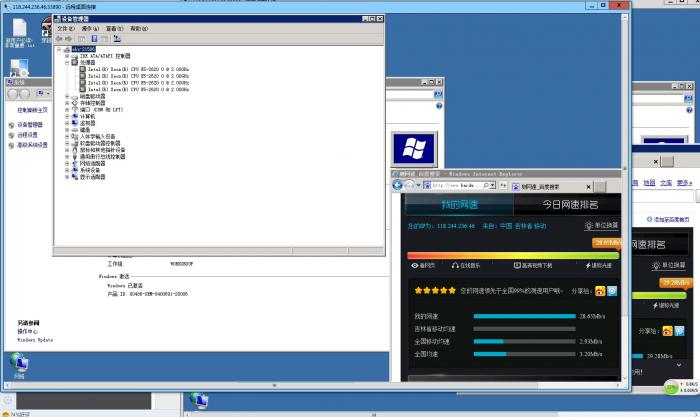Open the 文件 menu in Device Manager

[66, 29]
